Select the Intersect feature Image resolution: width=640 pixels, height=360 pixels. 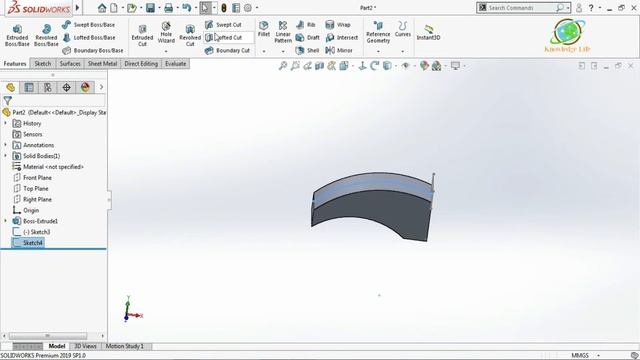(x=342, y=38)
